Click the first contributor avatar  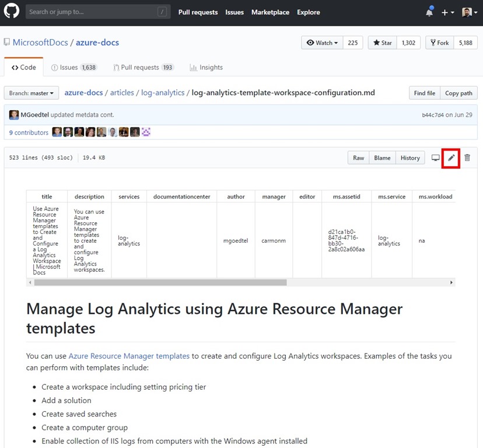[x=57, y=132]
